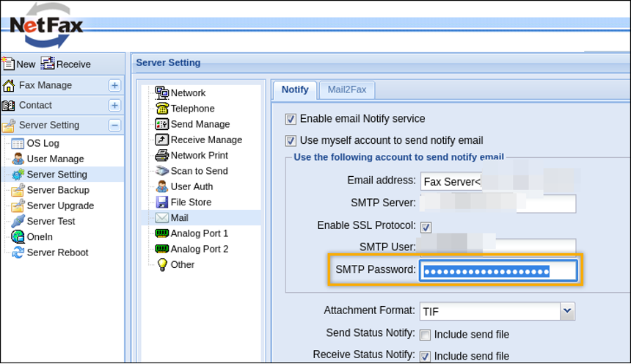
Task: Switch to the Mail2Fax tab
Action: (347, 90)
